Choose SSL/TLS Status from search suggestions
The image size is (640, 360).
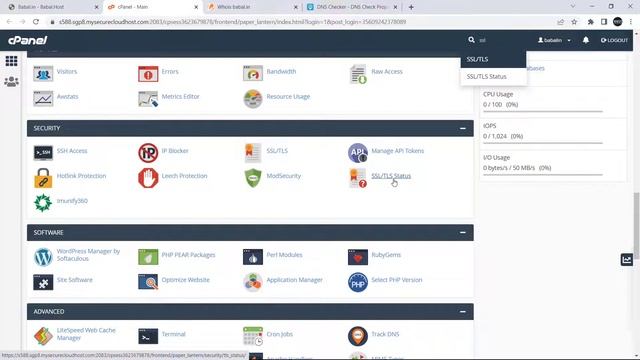click(493, 76)
